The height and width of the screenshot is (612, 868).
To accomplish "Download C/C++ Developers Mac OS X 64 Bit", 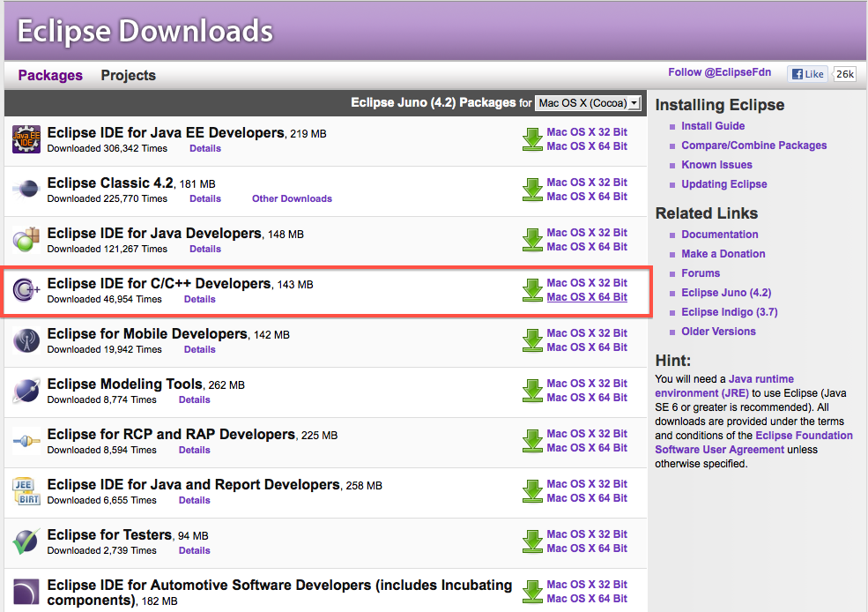I will [x=587, y=297].
